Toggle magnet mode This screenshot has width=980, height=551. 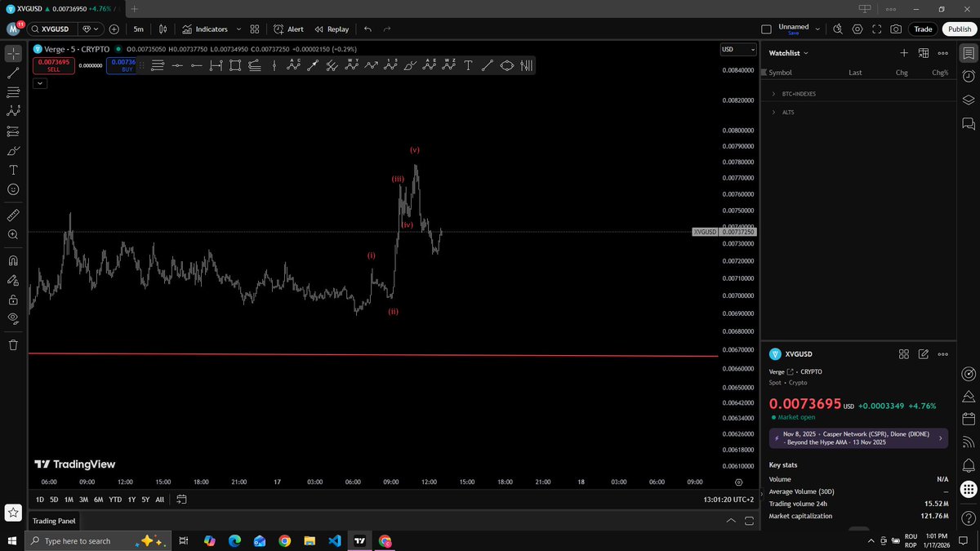coord(13,261)
